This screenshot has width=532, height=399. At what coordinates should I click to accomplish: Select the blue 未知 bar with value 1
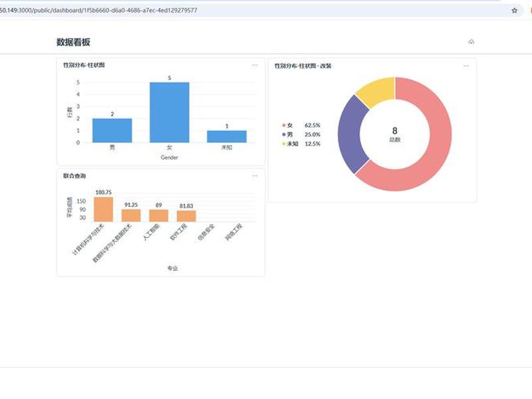pos(227,136)
